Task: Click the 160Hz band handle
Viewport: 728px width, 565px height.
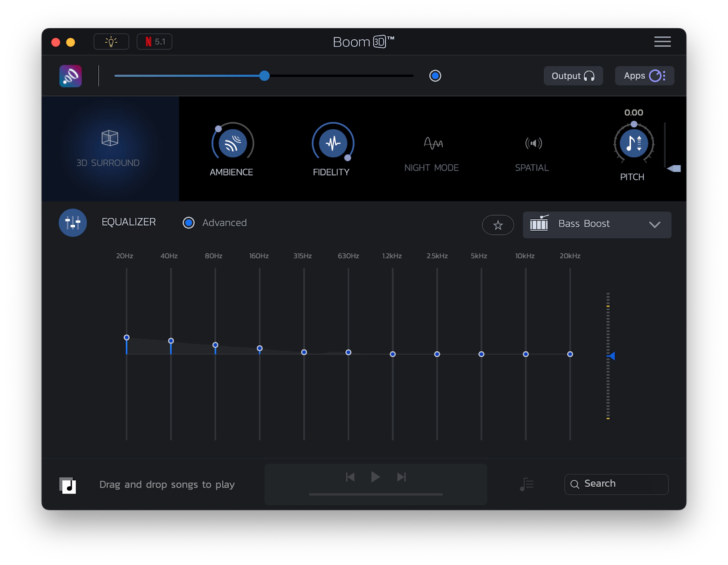Action: coord(260,348)
